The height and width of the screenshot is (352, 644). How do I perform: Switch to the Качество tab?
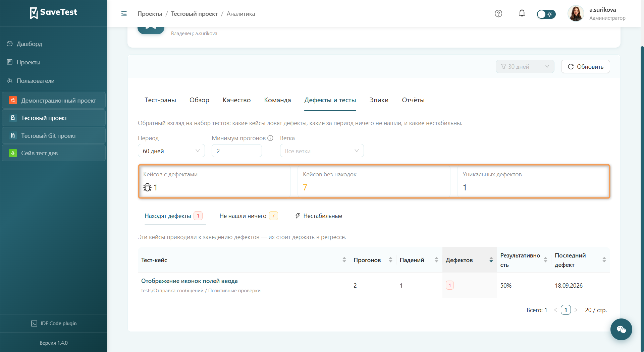(x=236, y=100)
